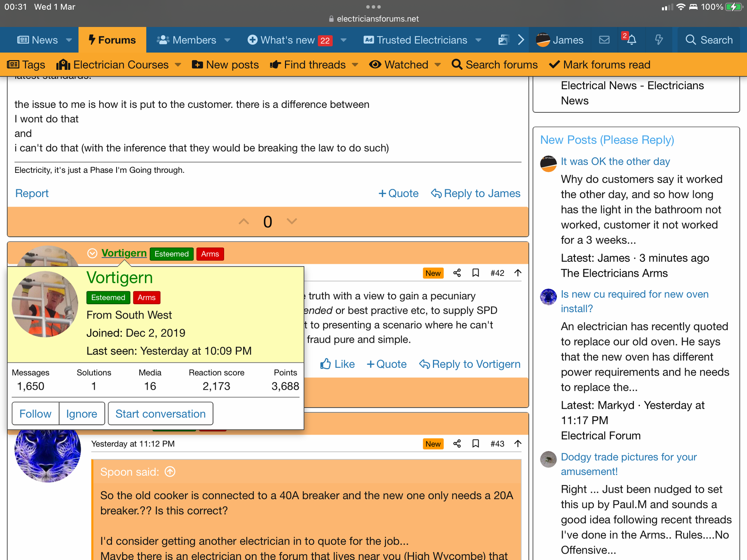Screen dimensions: 747x560
Task: Click avatar beside 'Is new cu required' thread
Action: click(x=548, y=297)
